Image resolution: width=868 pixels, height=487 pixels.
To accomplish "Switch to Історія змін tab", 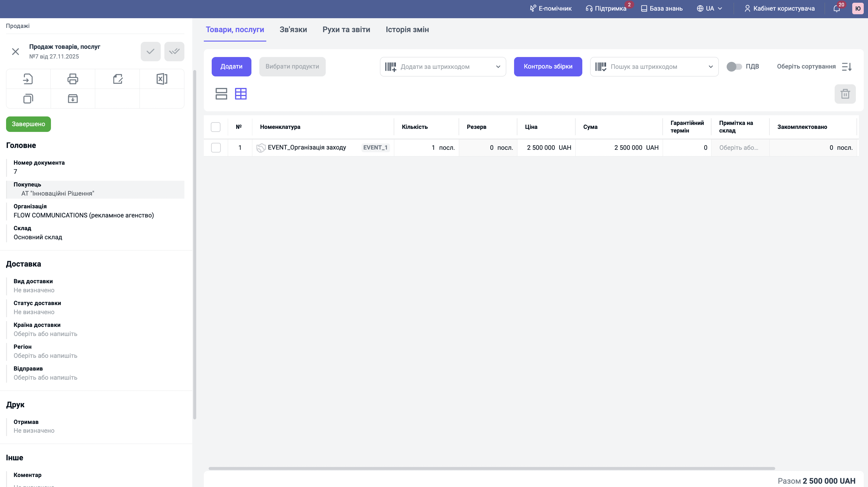I will (x=407, y=30).
